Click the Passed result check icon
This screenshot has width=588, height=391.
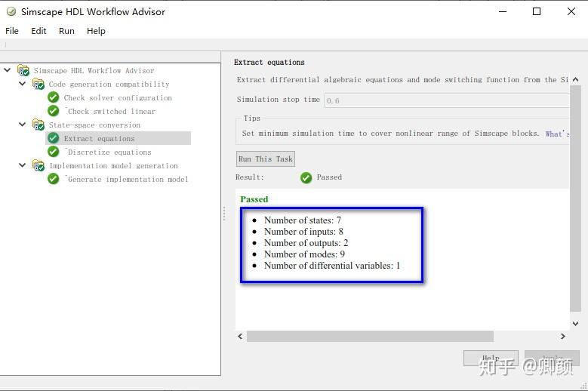click(306, 177)
